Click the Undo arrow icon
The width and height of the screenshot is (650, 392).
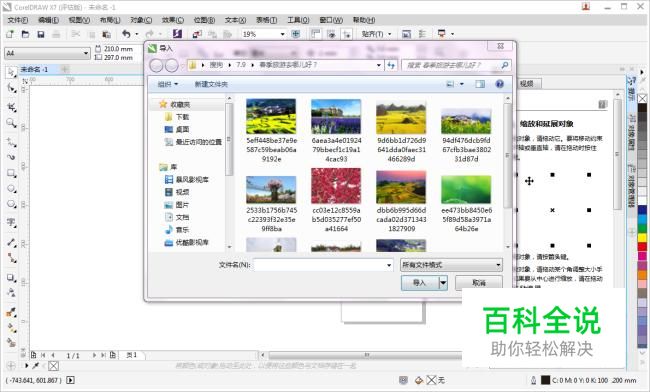pyautogui.click(x=126, y=34)
